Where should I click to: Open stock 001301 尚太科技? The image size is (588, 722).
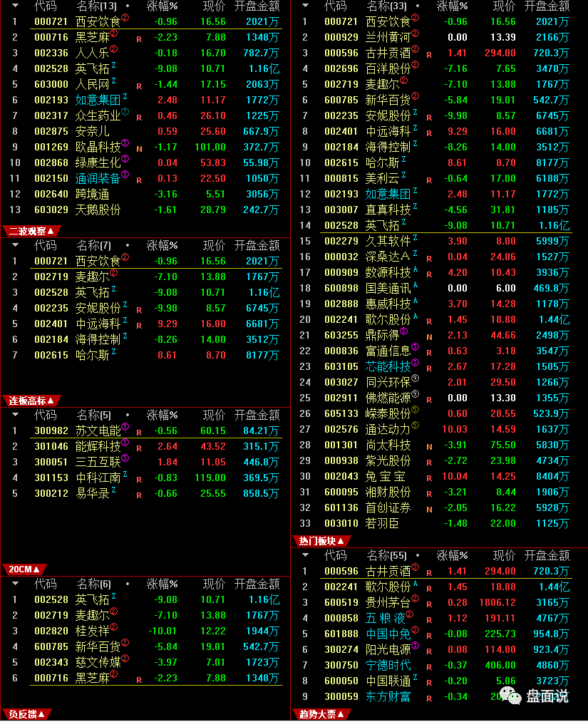[x=435, y=445]
